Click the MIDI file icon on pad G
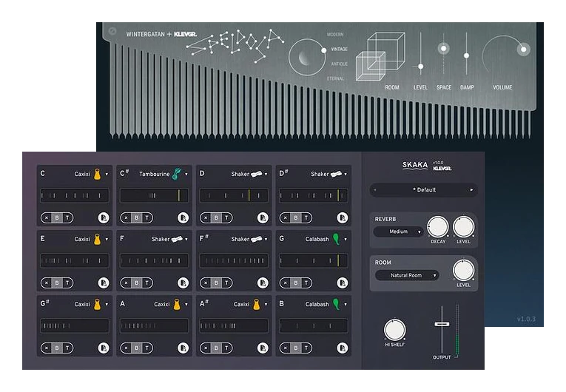566x392 pixels. [x=343, y=283]
